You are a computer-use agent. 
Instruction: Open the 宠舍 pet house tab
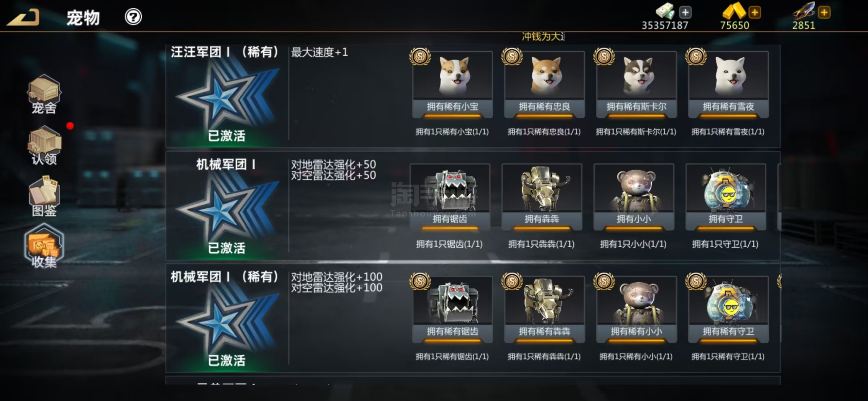tap(44, 95)
